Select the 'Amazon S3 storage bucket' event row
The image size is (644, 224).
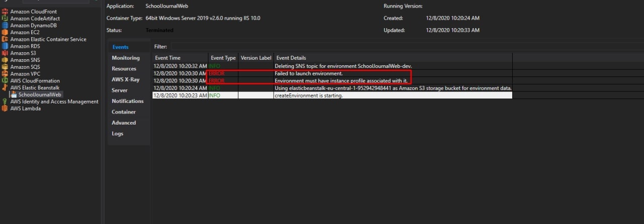coord(333,88)
